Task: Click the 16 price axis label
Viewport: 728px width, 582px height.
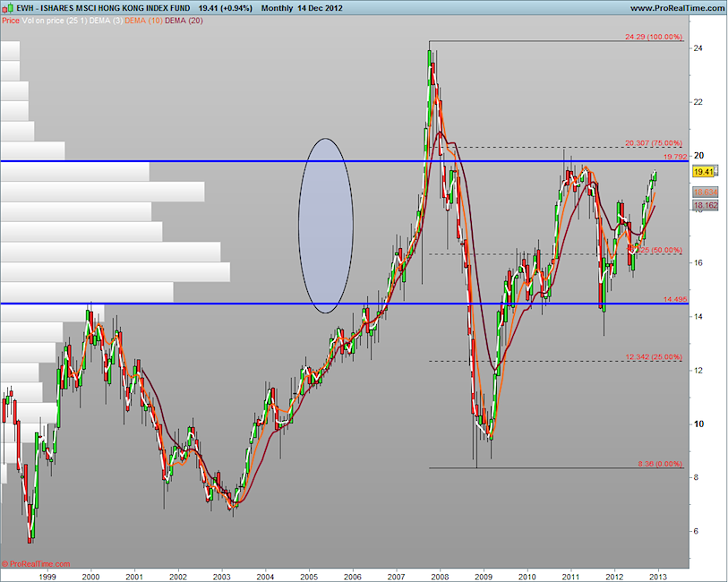Action: pyautogui.click(x=698, y=262)
